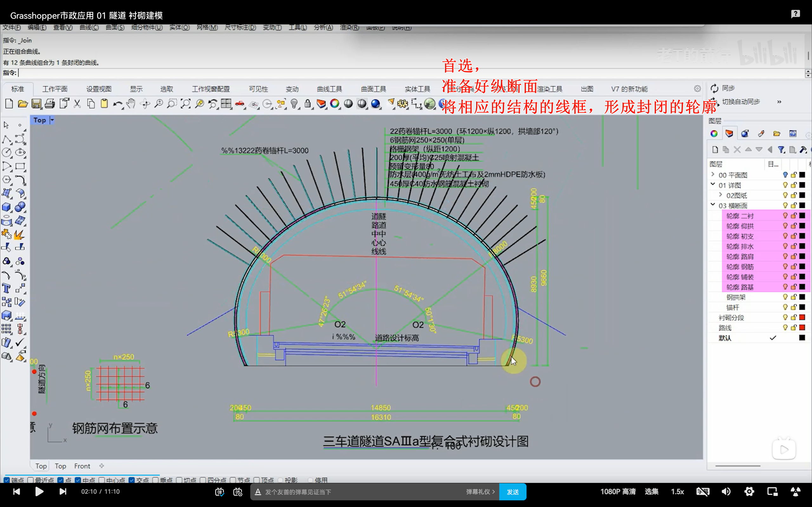The width and height of the screenshot is (812, 507).
Task: Toggle lock icon of 路线 layer
Action: [794, 328]
